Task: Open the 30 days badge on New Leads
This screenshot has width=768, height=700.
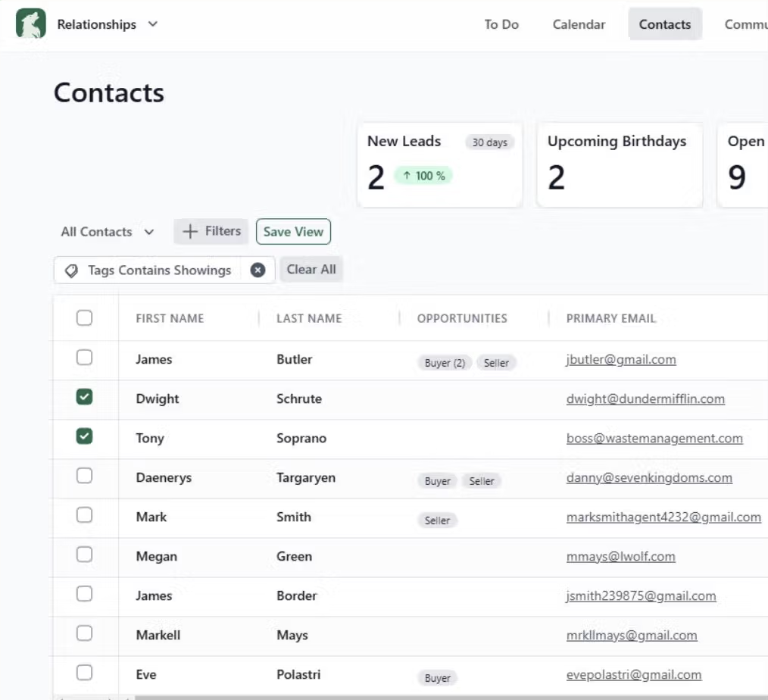Action: pos(489,142)
